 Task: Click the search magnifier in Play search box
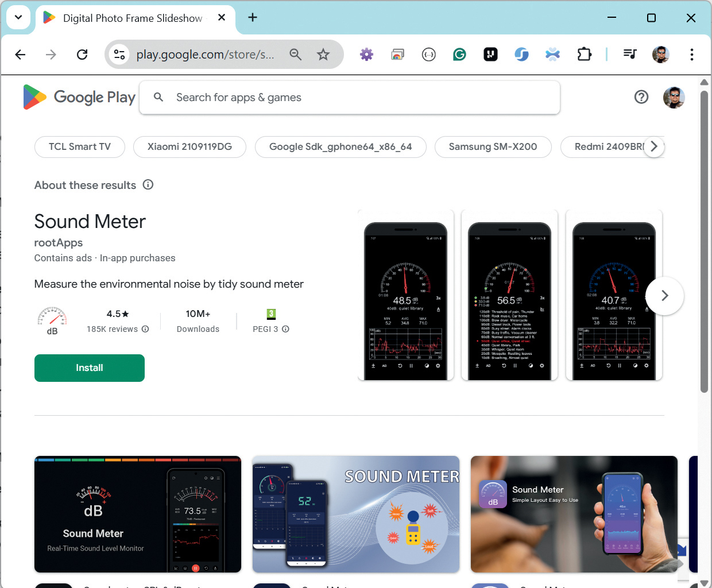[158, 98]
